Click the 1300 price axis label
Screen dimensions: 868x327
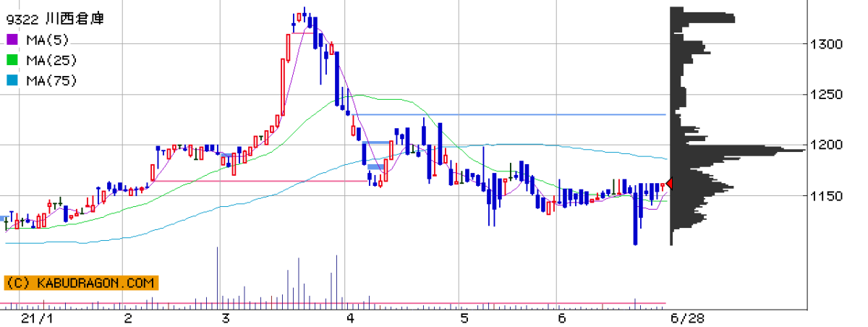coord(827,44)
